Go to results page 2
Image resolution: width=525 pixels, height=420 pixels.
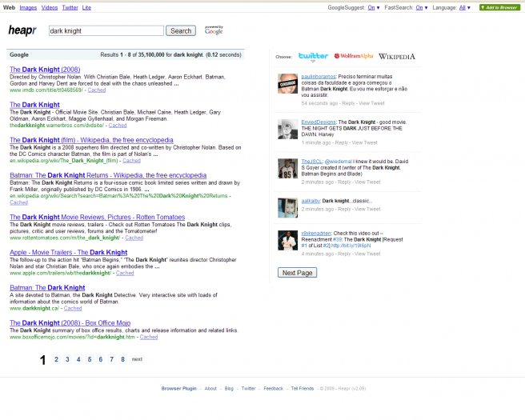click(x=56, y=359)
